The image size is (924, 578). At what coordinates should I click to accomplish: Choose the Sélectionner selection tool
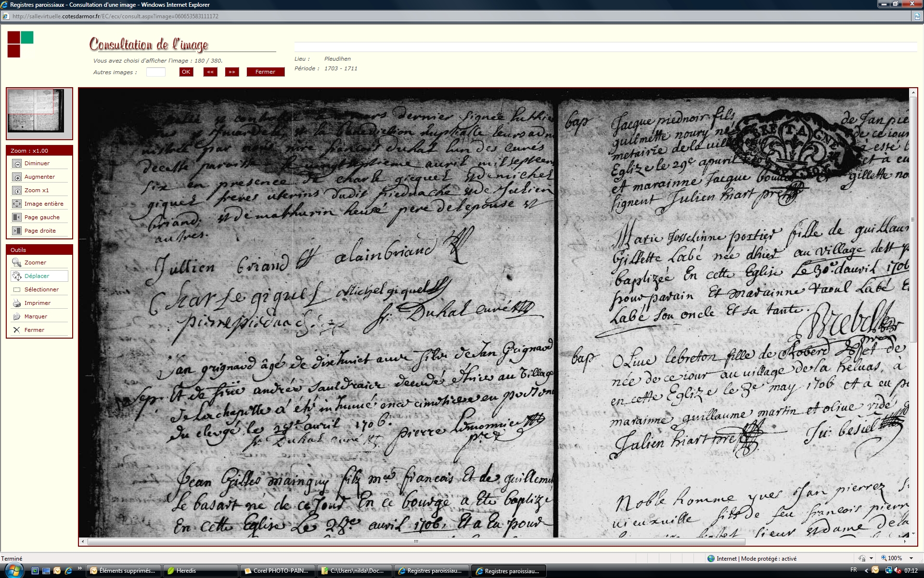click(17, 290)
